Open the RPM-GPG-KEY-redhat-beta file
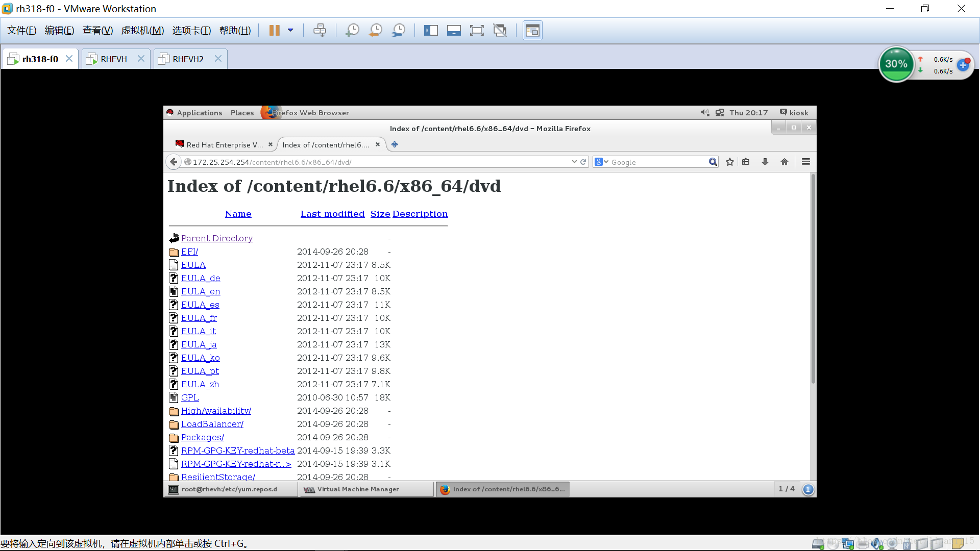 [238, 450]
